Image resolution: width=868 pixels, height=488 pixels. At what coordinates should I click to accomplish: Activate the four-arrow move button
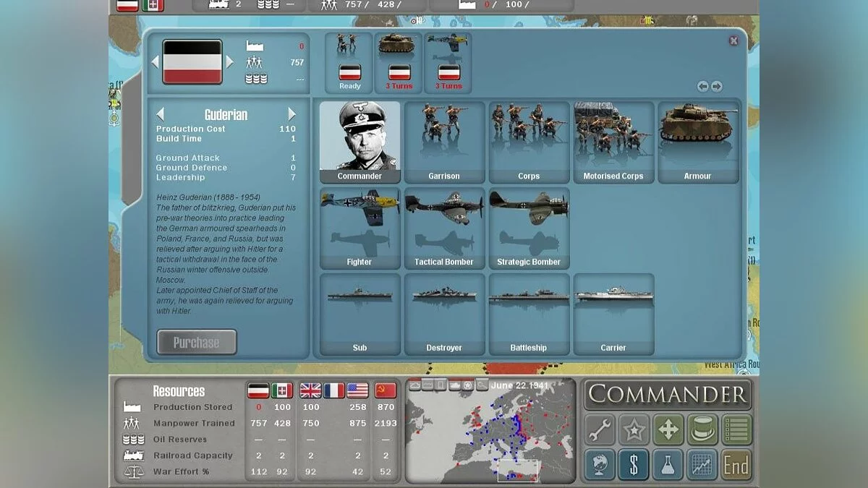(x=668, y=430)
